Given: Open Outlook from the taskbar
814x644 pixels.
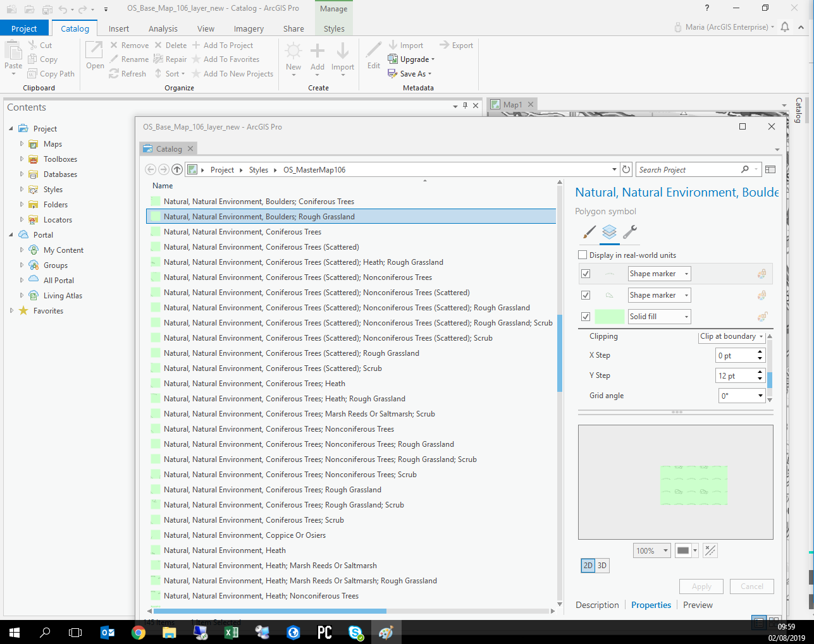Looking at the screenshot, I should point(108,632).
